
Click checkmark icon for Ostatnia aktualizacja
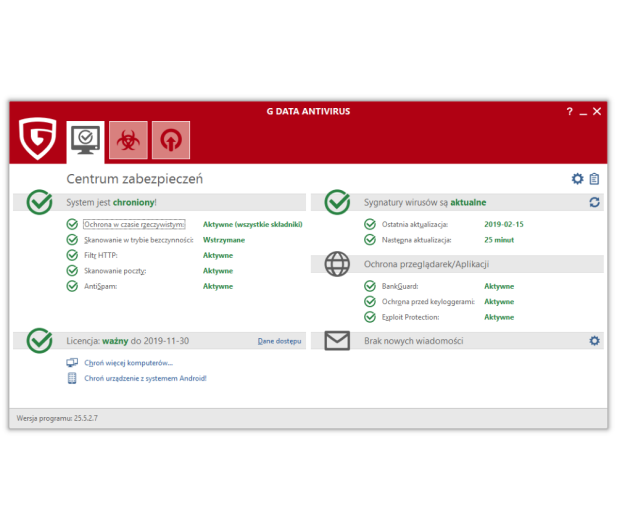coord(370,224)
